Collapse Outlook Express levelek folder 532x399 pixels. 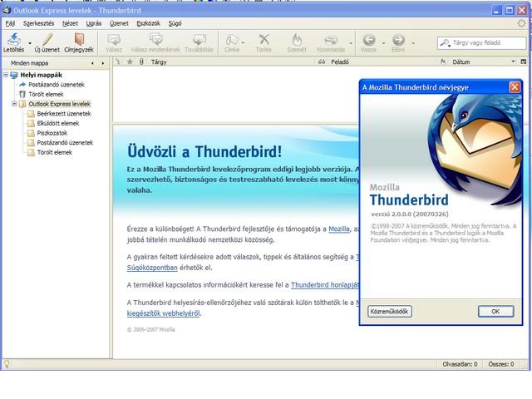point(15,104)
